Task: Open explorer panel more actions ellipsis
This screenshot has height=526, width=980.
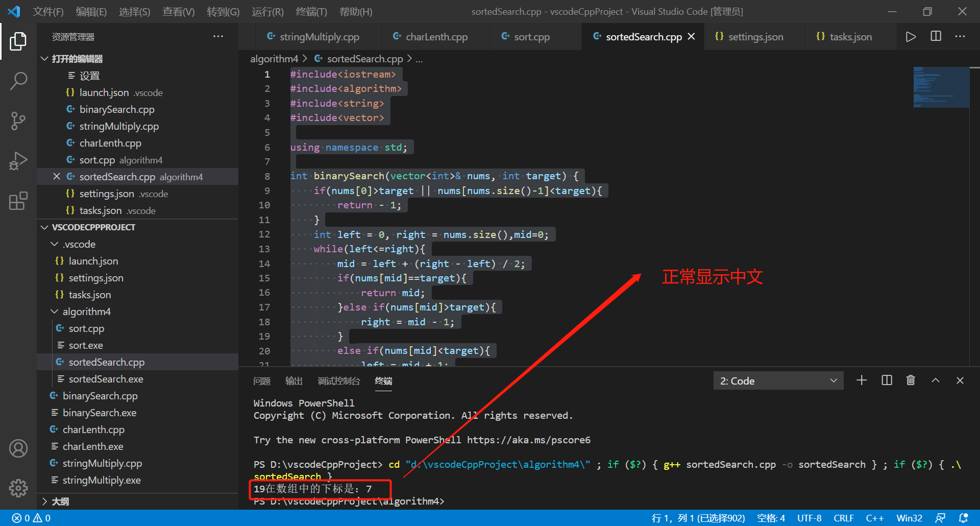Action: coord(218,36)
